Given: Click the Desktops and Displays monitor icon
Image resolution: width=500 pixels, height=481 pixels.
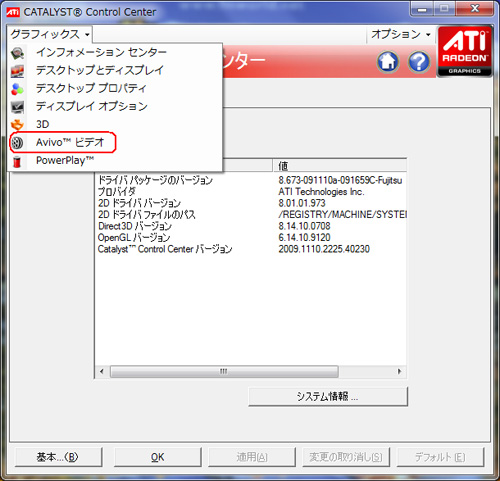Looking at the screenshot, I should [17, 71].
